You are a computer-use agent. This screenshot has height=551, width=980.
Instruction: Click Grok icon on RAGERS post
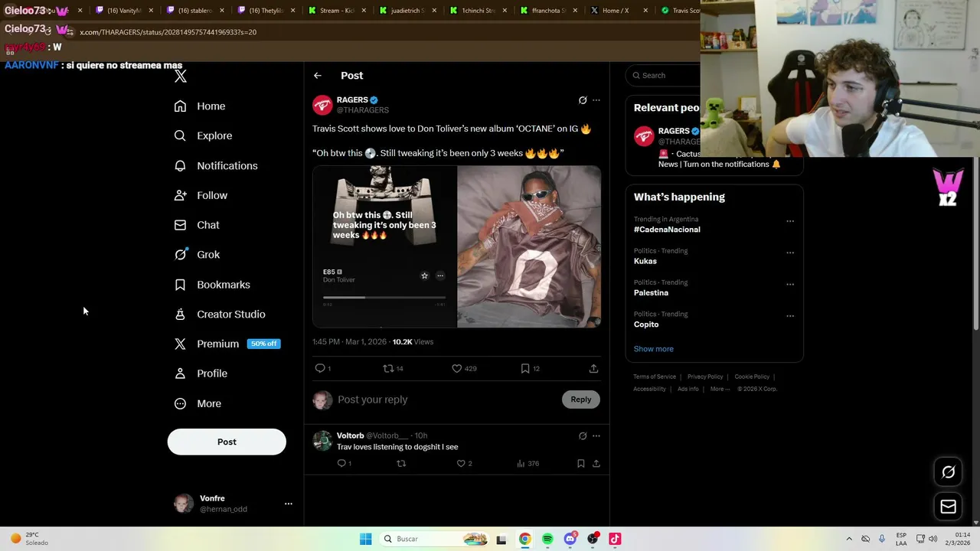tap(583, 100)
